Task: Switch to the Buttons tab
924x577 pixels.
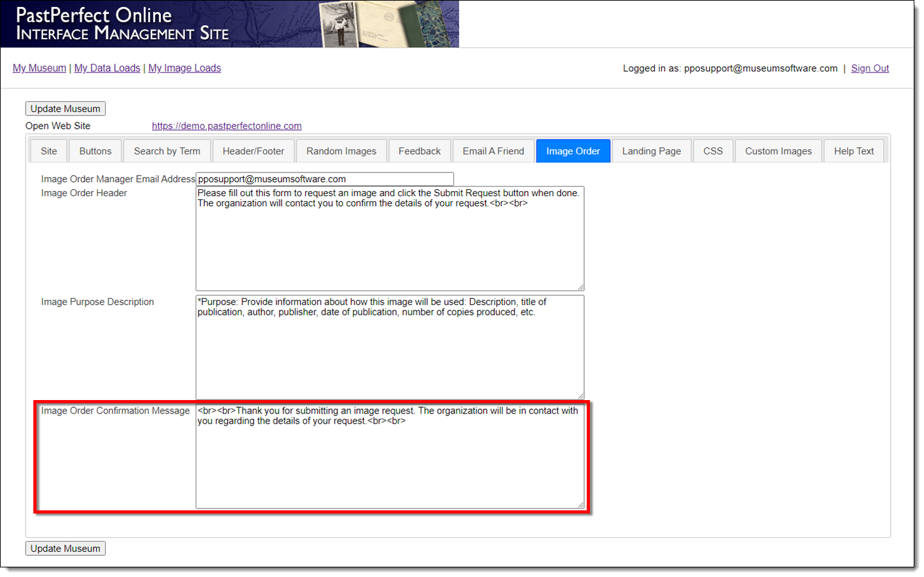Action: point(96,151)
